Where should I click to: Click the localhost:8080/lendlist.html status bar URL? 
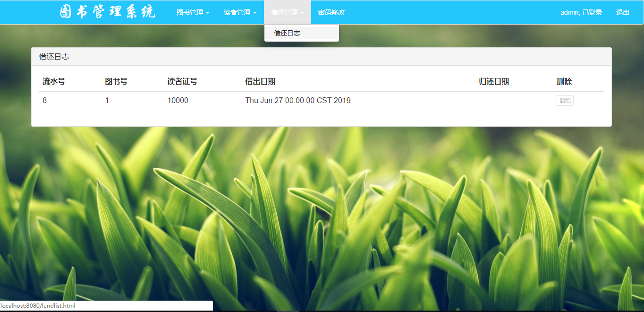click(x=38, y=306)
